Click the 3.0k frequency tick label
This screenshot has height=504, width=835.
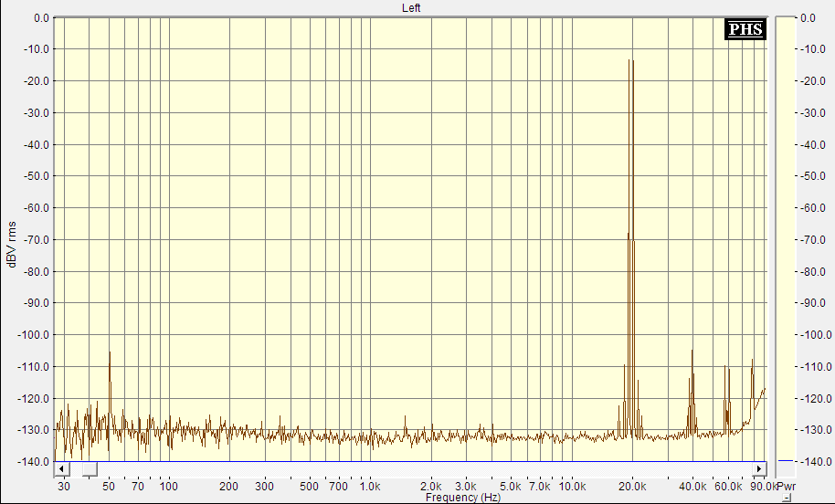[x=465, y=486]
